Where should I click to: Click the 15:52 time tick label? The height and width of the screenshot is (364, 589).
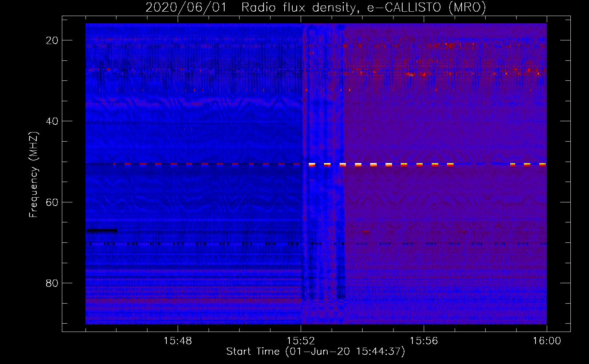(x=301, y=341)
